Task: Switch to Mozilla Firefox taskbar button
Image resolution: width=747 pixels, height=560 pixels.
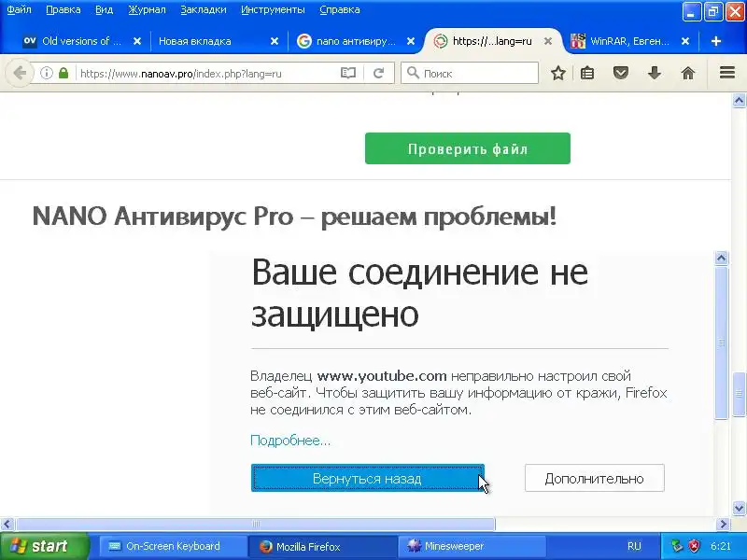Action: [321, 546]
